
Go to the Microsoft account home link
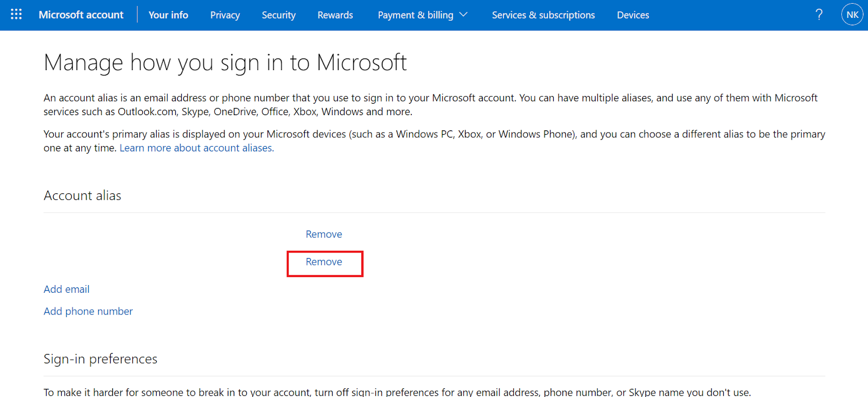point(81,15)
